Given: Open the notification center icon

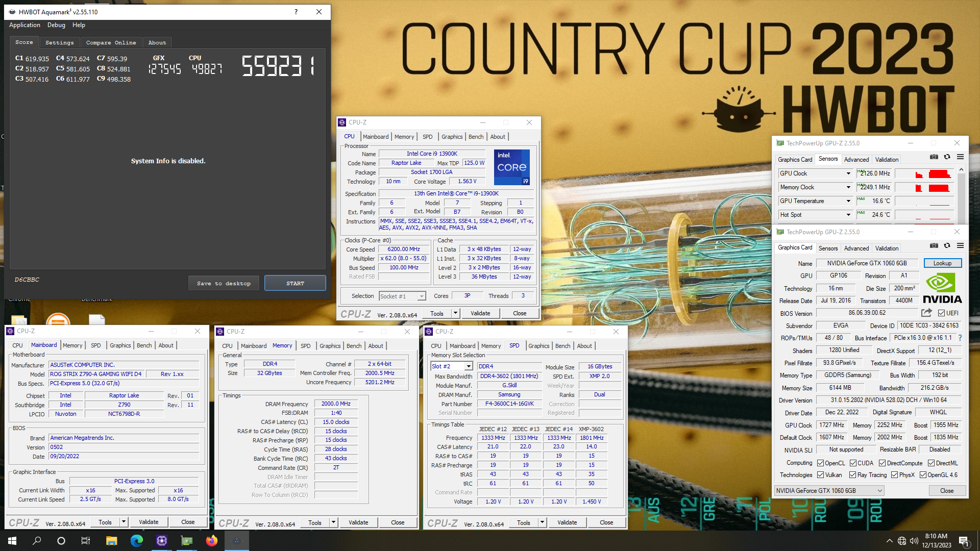Looking at the screenshot, I should pyautogui.click(x=964, y=541).
